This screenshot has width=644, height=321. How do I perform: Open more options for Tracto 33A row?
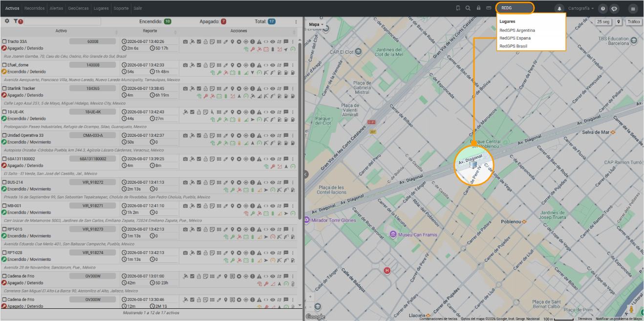click(x=293, y=42)
